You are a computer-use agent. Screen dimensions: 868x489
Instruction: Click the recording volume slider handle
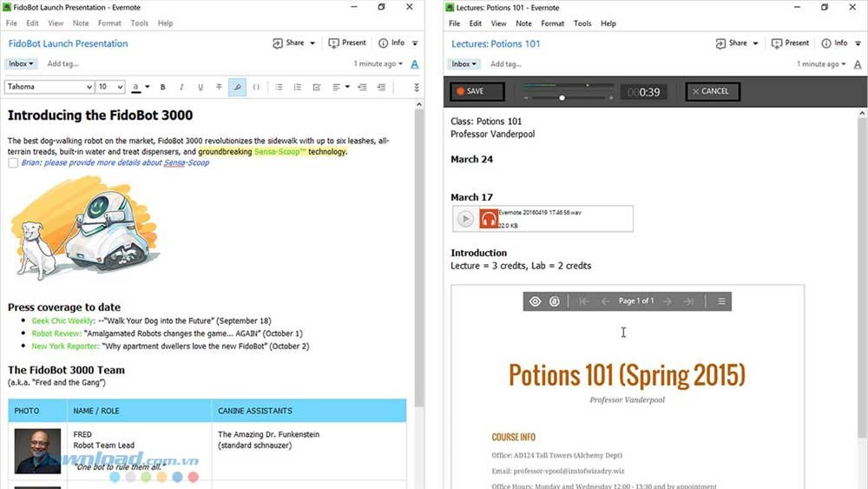click(x=562, y=98)
